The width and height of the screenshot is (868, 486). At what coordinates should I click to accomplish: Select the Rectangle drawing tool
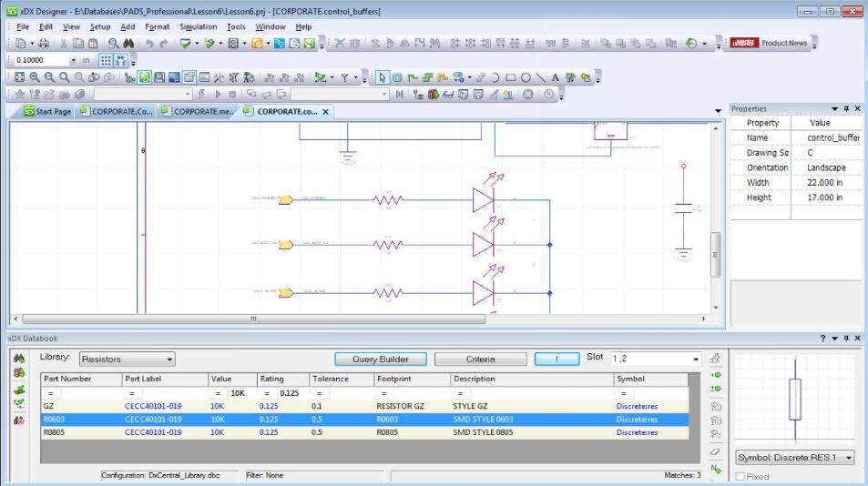[510, 77]
